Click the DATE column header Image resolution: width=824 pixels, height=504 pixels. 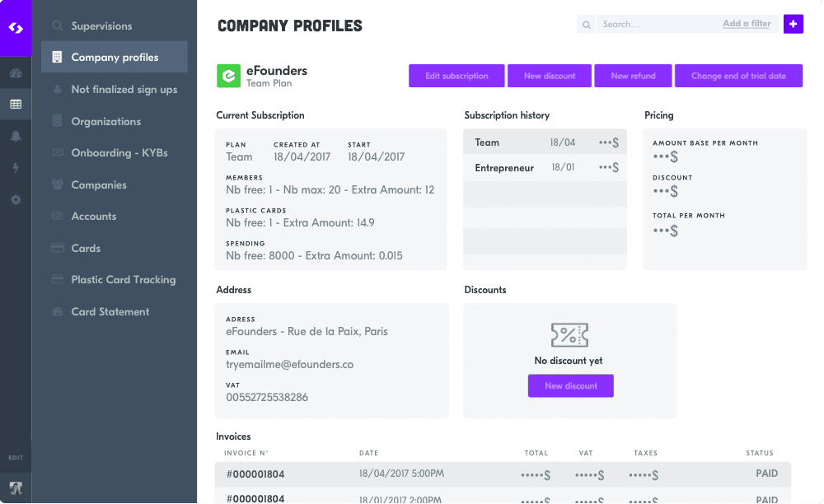368,453
